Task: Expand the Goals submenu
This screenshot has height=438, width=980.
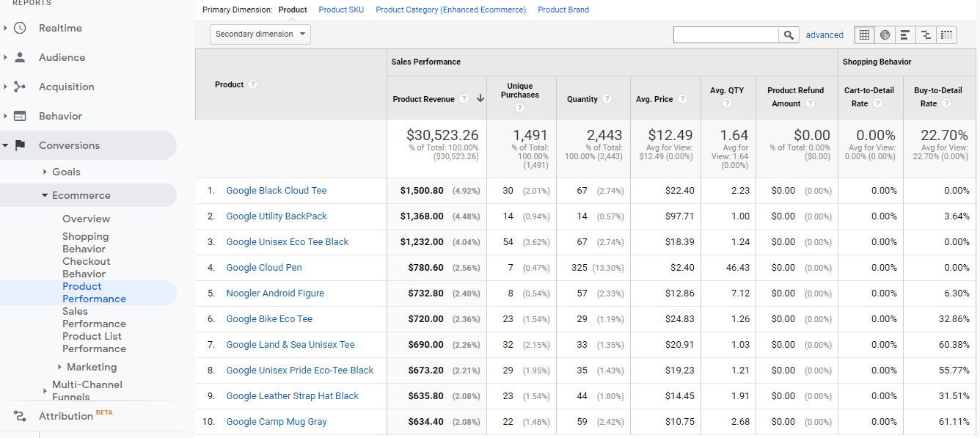Action: [45, 172]
